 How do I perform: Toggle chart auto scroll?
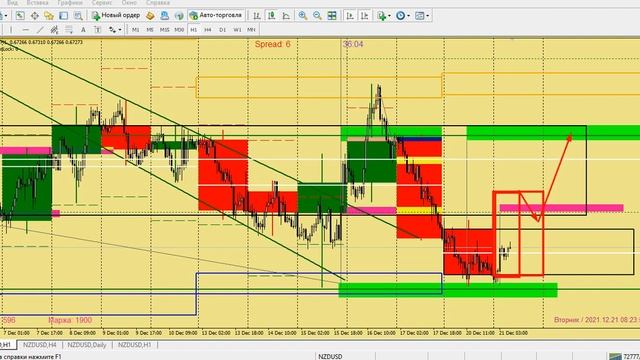point(350,16)
